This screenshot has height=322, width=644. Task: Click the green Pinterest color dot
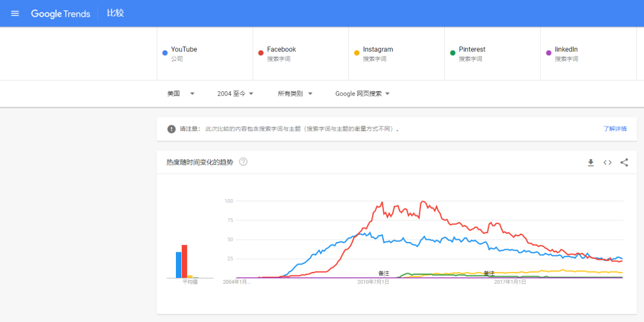tap(453, 53)
